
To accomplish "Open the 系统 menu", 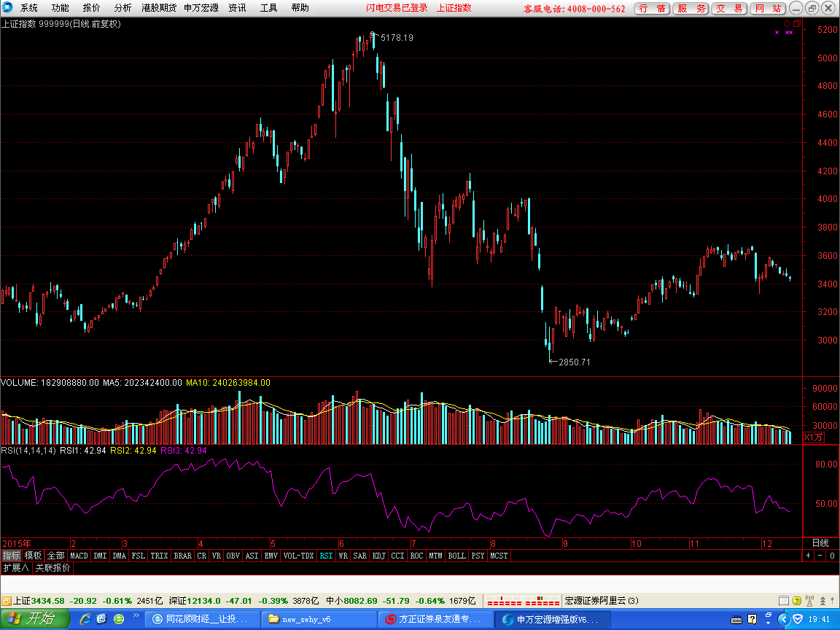I will [29, 7].
